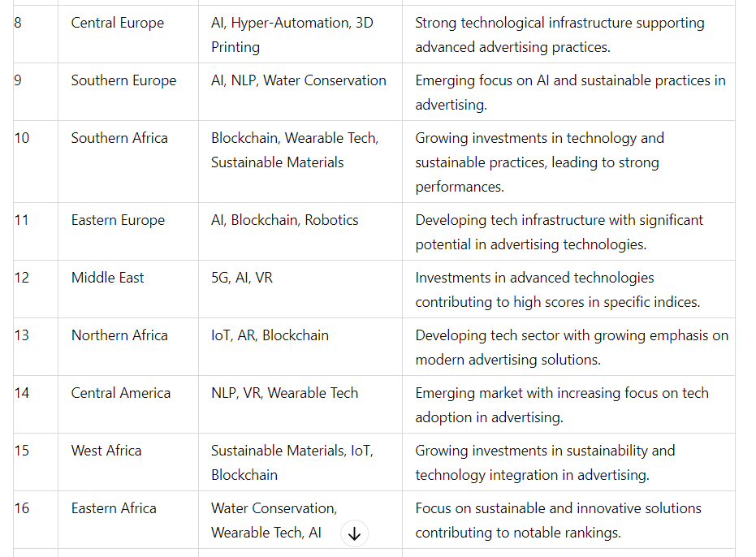Click the 'AI, NLP, Water Conservation' cell
This screenshot has height=557, width=756.
point(300,92)
